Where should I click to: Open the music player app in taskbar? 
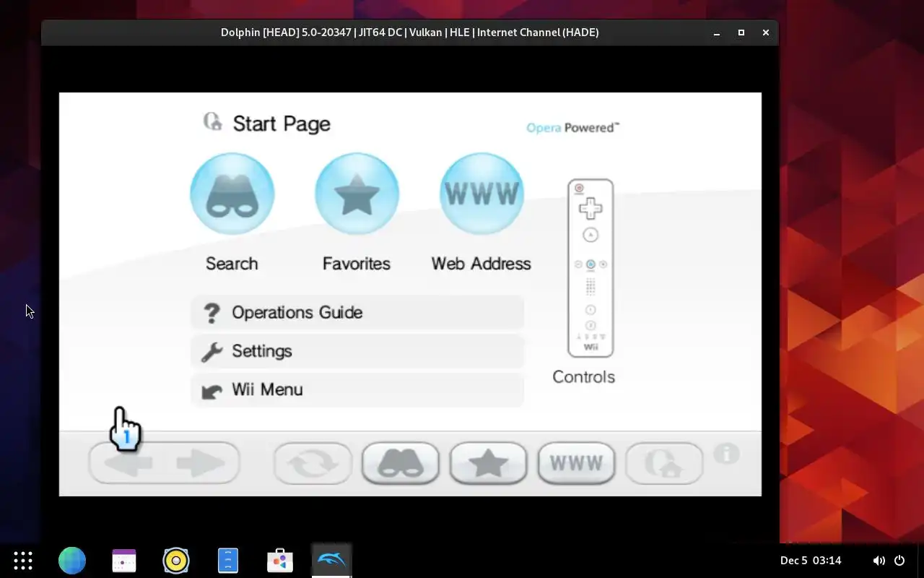click(176, 561)
